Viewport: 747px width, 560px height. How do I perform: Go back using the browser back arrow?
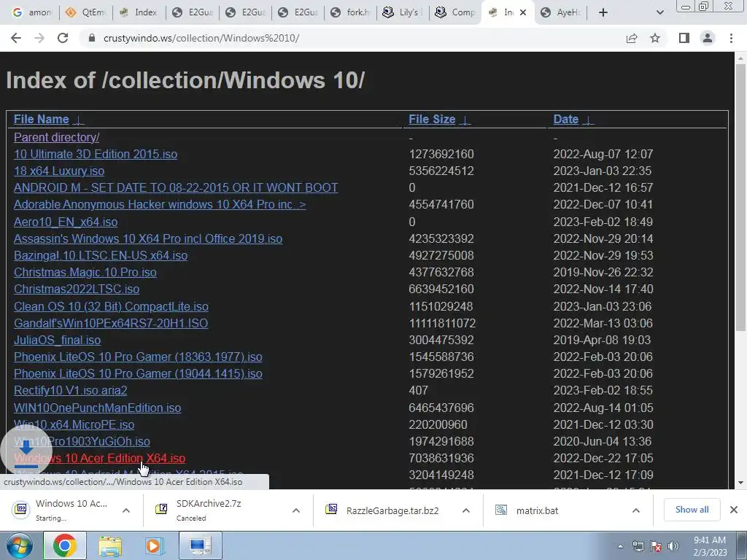coord(16,38)
